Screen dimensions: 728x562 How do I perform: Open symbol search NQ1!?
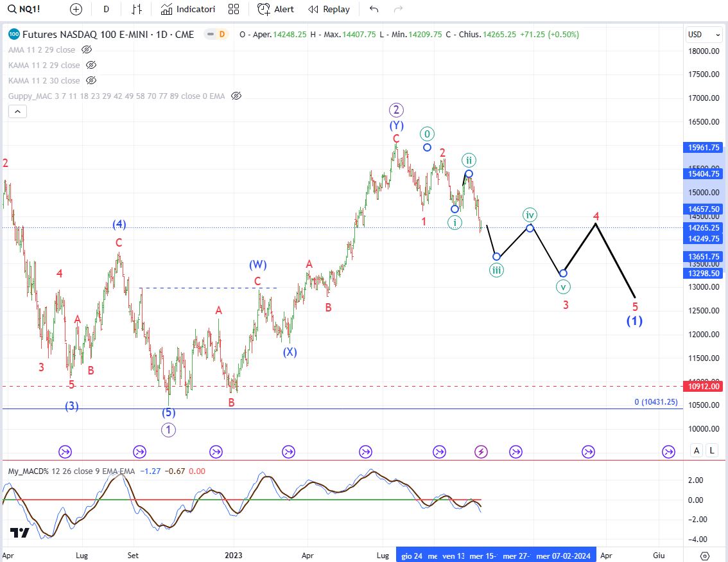(x=24, y=9)
